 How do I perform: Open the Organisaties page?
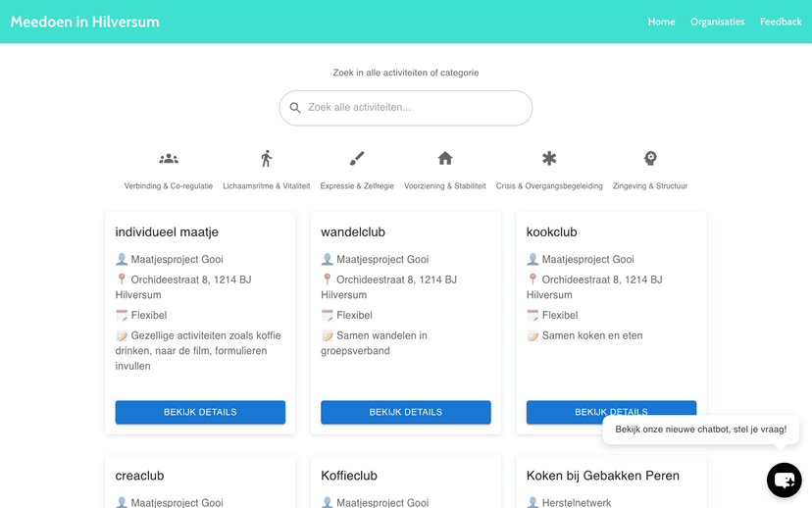pyautogui.click(x=717, y=22)
